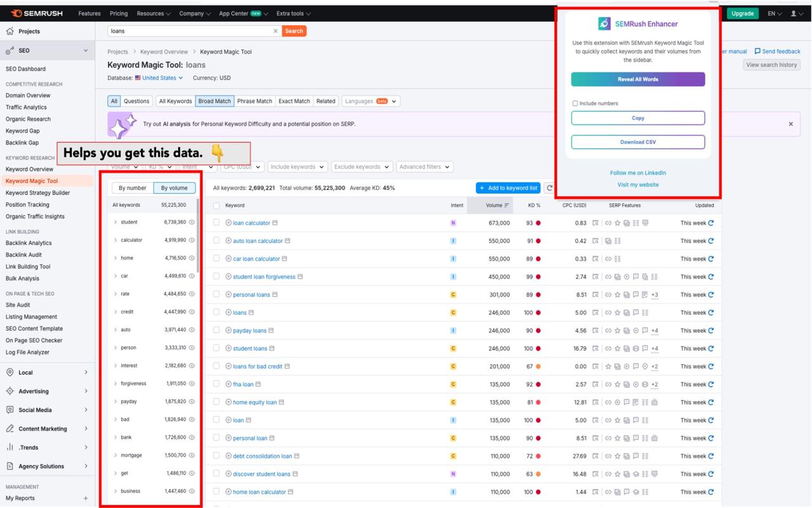Click Add to keyword list button

[509, 188]
